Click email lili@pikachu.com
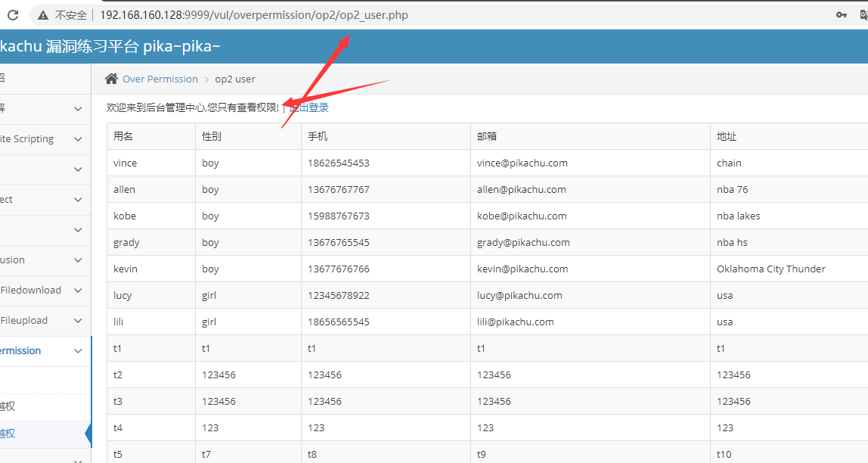Viewport: 868px width, 463px height. pos(516,322)
